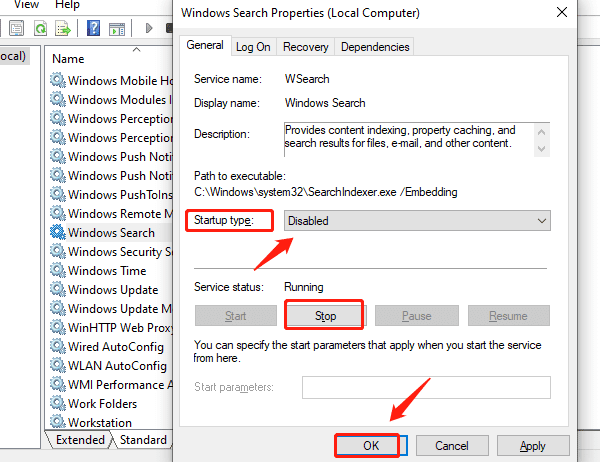This screenshot has width=600, height=462.
Task: Click gear icon beside WMI Performance Adapter
Action: coord(58,384)
